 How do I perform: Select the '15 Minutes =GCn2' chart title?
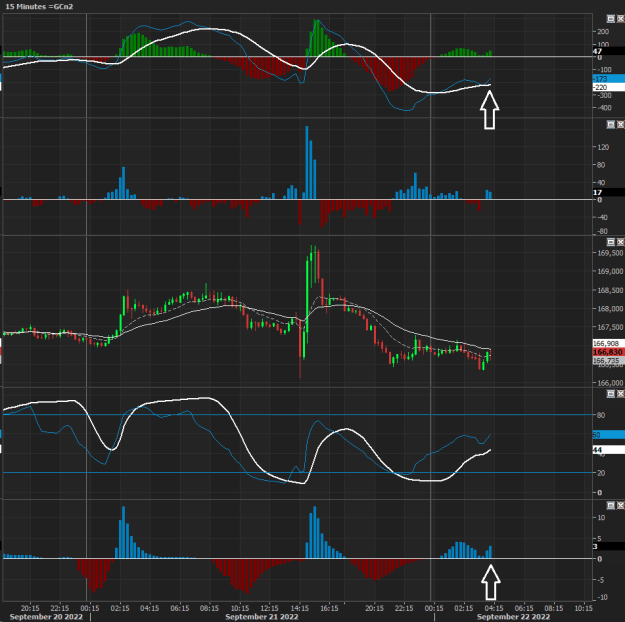click(39, 6)
